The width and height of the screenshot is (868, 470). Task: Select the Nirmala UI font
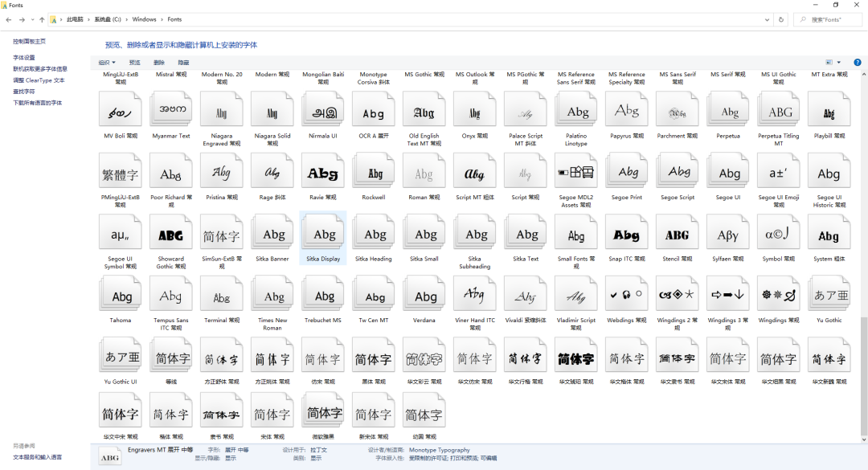coord(323,110)
